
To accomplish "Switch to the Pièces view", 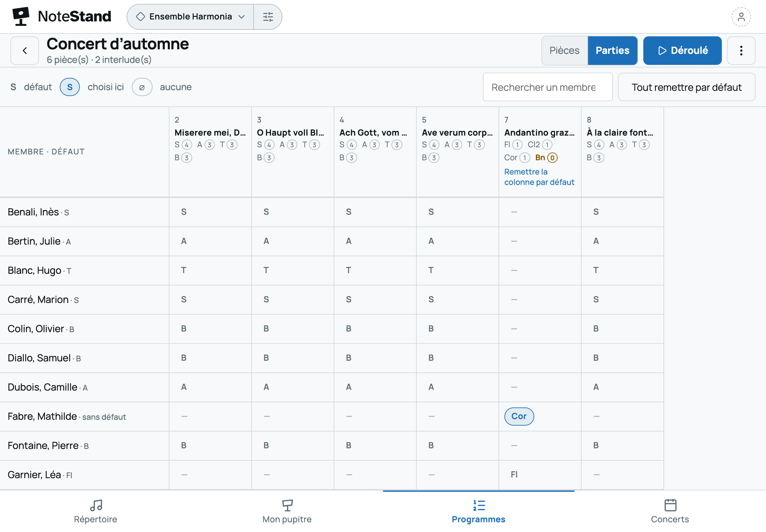I will click(564, 51).
